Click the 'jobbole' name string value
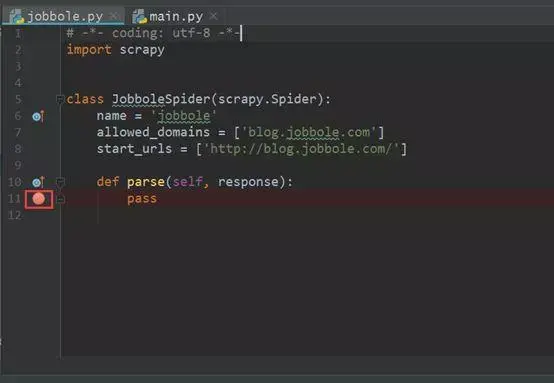Image resolution: width=554 pixels, height=383 pixels. tap(184, 116)
